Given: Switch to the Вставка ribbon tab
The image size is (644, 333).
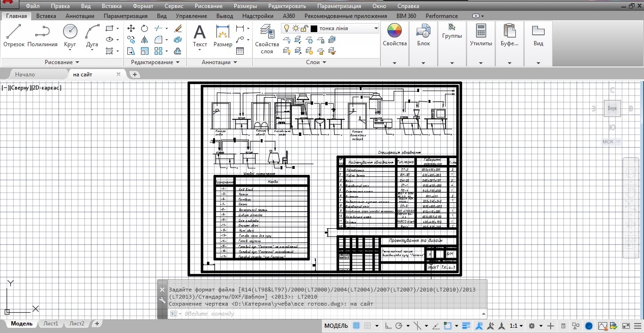Looking at the screenshot, I should (x=46, y=16).
